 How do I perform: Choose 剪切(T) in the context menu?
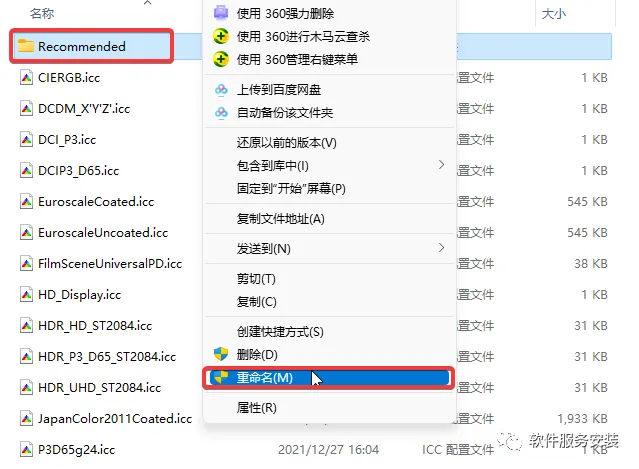pos(256,279)
